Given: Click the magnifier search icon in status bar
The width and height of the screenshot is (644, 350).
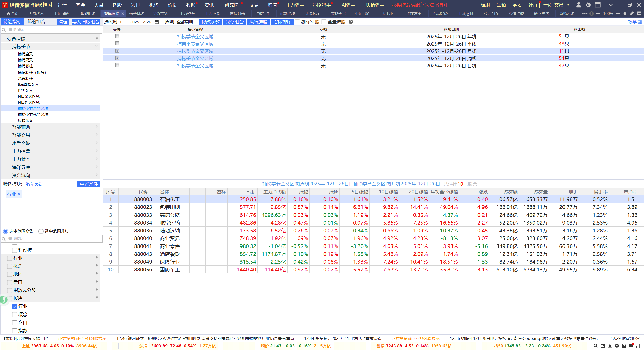Looking at the screenshot, I should tap(596, 346).
